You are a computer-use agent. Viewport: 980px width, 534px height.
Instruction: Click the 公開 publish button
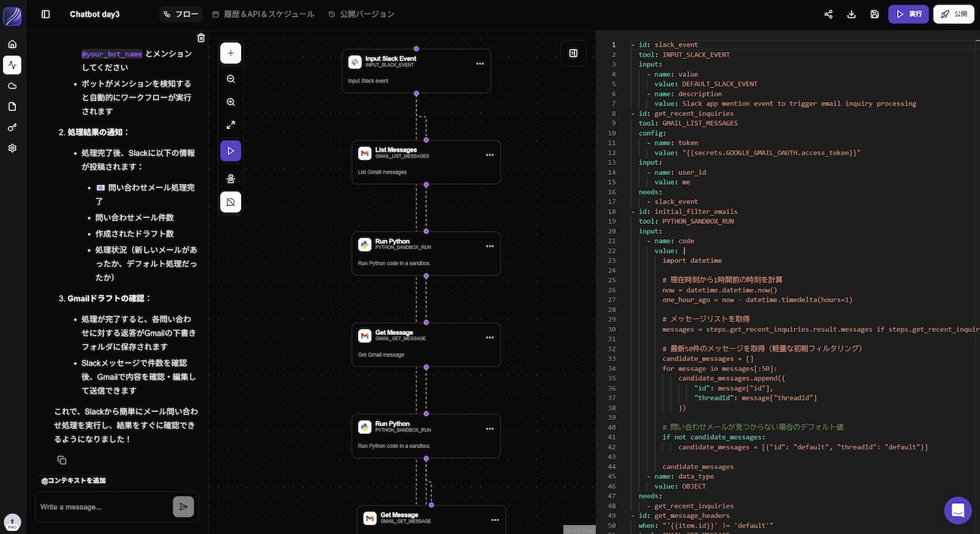pos(953,14)
